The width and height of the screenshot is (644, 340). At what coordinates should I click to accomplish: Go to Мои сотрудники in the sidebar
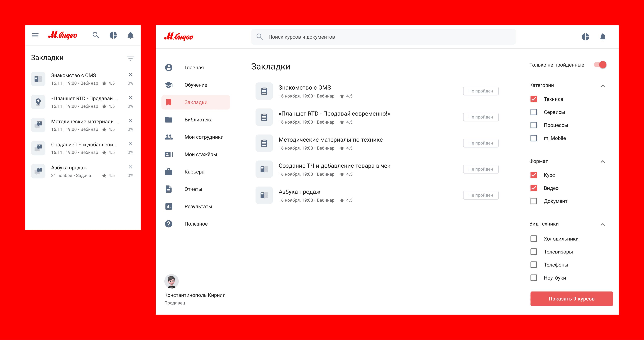pos(204,137)
